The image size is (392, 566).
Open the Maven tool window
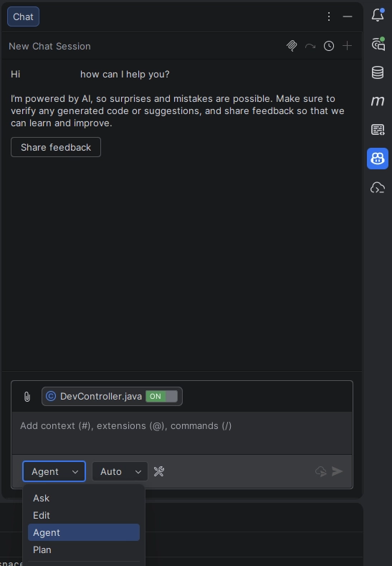378,100
